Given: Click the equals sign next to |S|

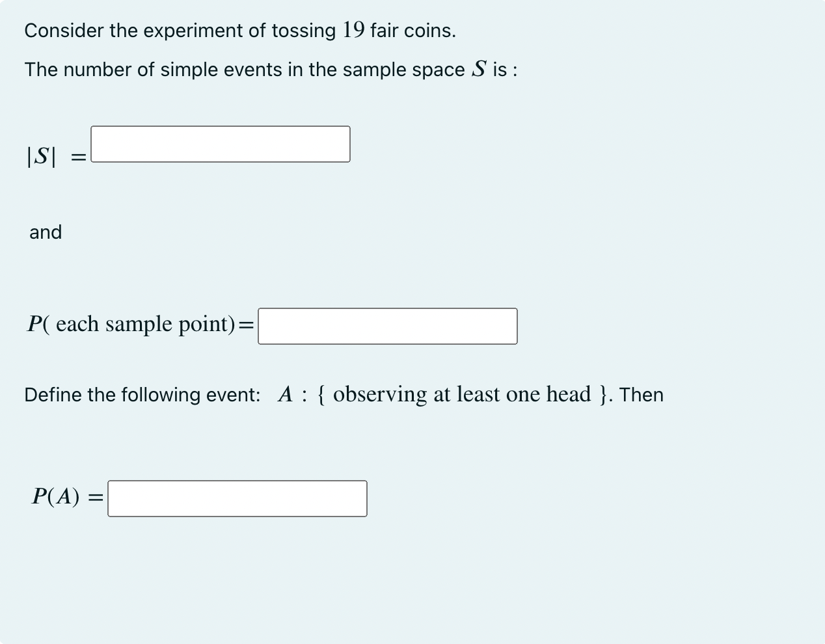Looking at the screenshot, I should click(77, 155).
